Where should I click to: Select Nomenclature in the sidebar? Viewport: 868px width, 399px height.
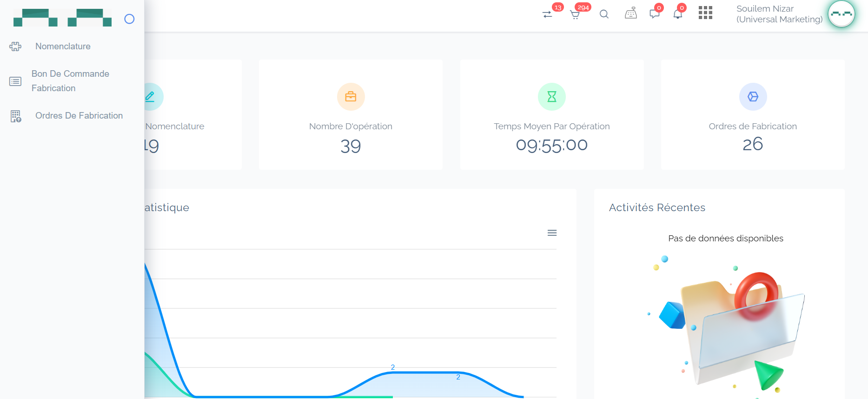(x=63, y=47)
